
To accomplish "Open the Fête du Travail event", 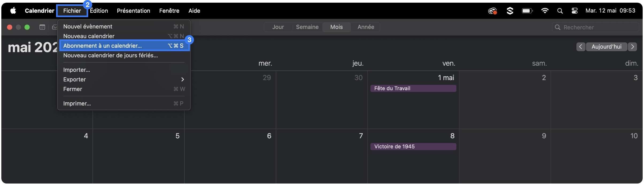I will (x=413, y=88).
